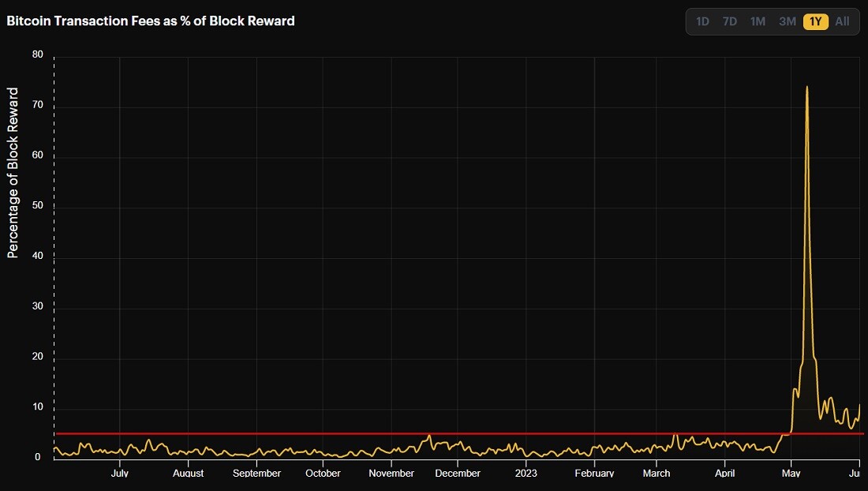Click the 'August' x-axis label
The width and height of the screenshot is (868, 491).
[x=189, y=474]
